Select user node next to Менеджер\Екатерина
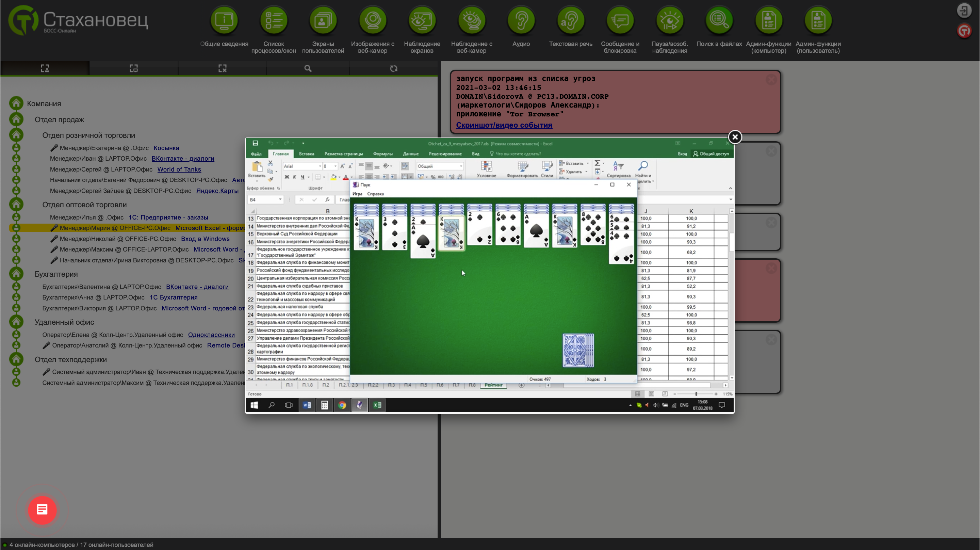This screenshot has width=980, height=550. click(x=16, y=148)
